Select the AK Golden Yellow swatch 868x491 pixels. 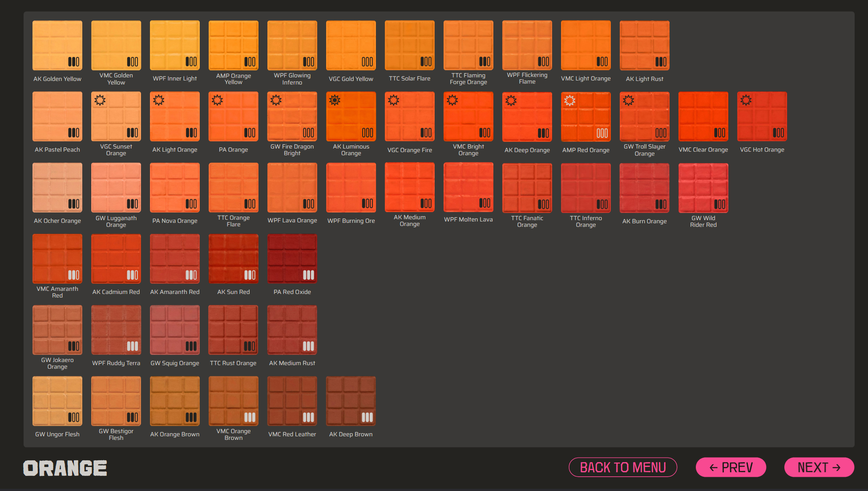[x=57, y=45]
